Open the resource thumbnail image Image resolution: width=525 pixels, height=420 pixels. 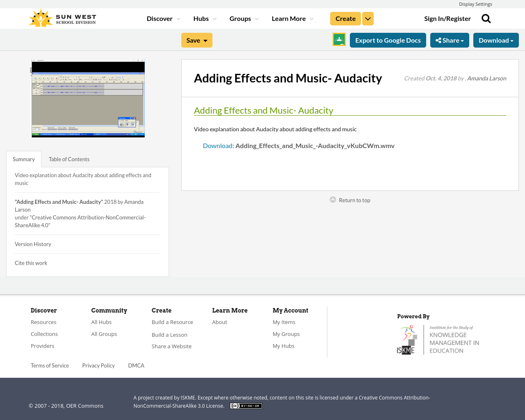[x=88, y=98]
